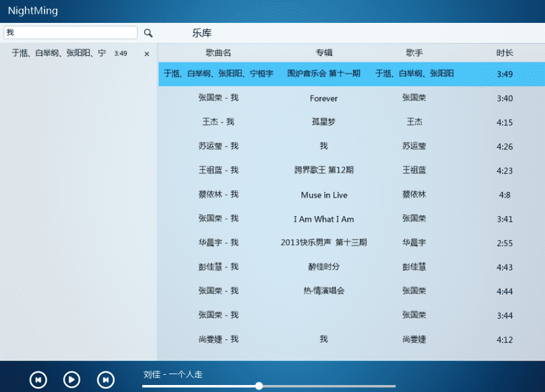Click inside the search input field

point(70,32)
